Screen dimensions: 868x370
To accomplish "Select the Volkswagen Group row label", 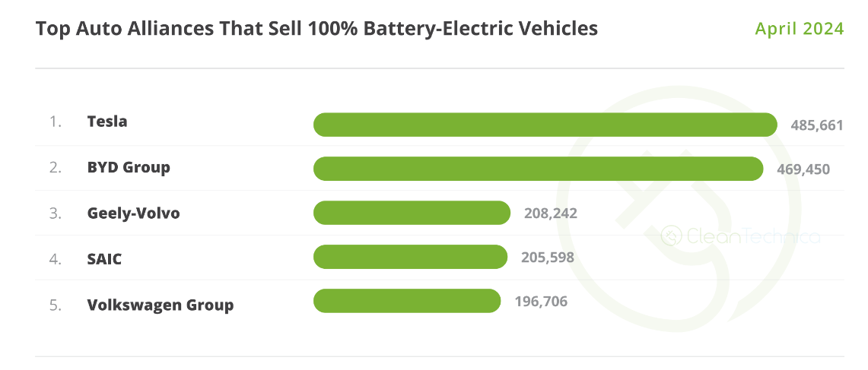I will click(x=161, y=305).
